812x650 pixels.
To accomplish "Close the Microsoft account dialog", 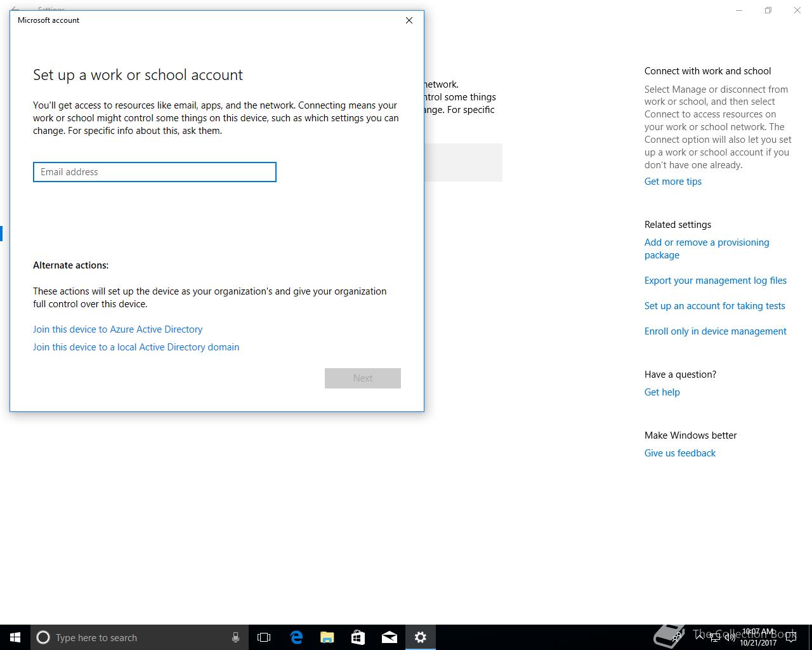I will [x=409, y=20].
